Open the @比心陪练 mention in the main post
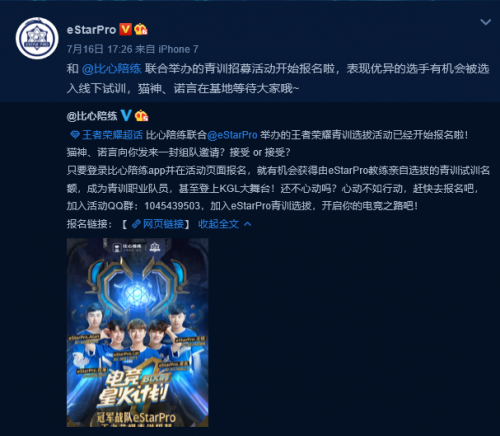The height and width of the screenshot is (436, 500). pyautogui.click(x=111, y=69)
